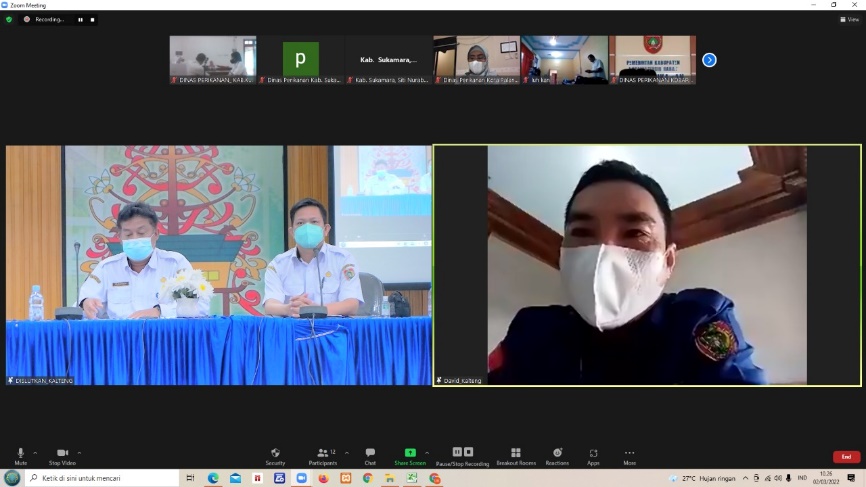Open Zoom Apps
This screenshot has width=866, height=487.
tap(593, 455)
